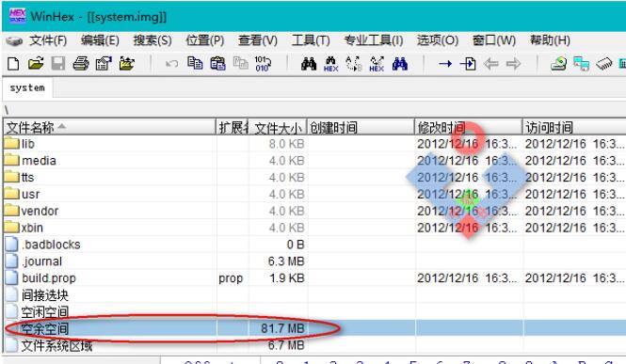Open the 帮助(H) menu
The width and height of the screenshot is (626, 364).
(550, 40)
